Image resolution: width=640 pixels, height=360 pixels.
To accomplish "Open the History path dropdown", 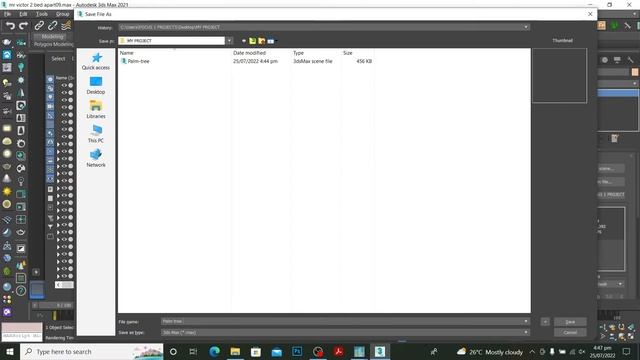I will [x=526, y=27].
